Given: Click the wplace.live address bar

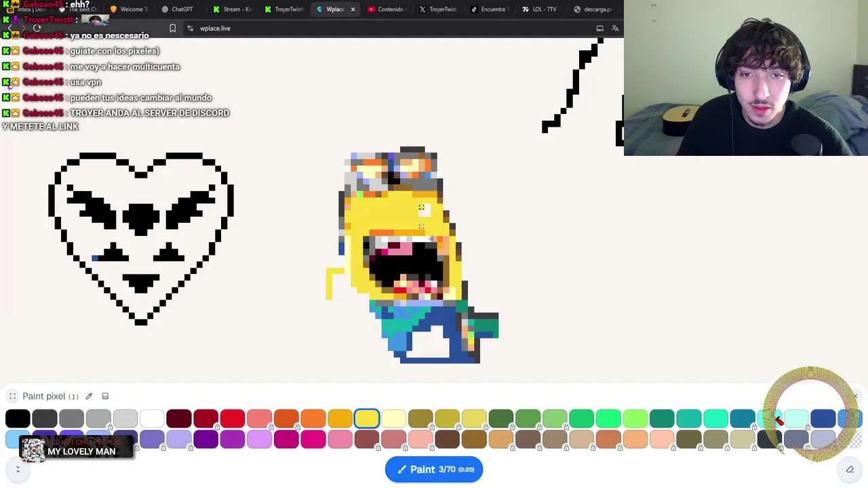Looking at the screenshot, I should (x=215, y=28).
